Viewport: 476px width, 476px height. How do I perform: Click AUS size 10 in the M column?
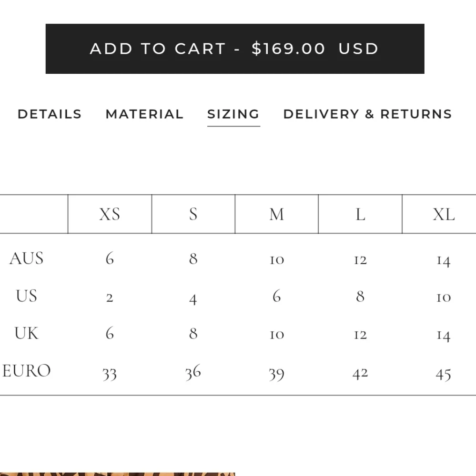(x=276, y=260)
